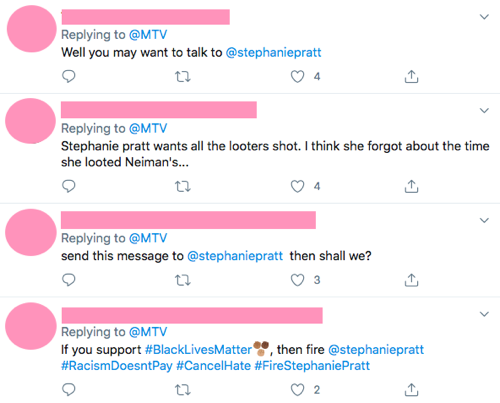Share the #FireStephaniePratt tweet
This screenshot has width=500, height=403.
coord(411,390)
